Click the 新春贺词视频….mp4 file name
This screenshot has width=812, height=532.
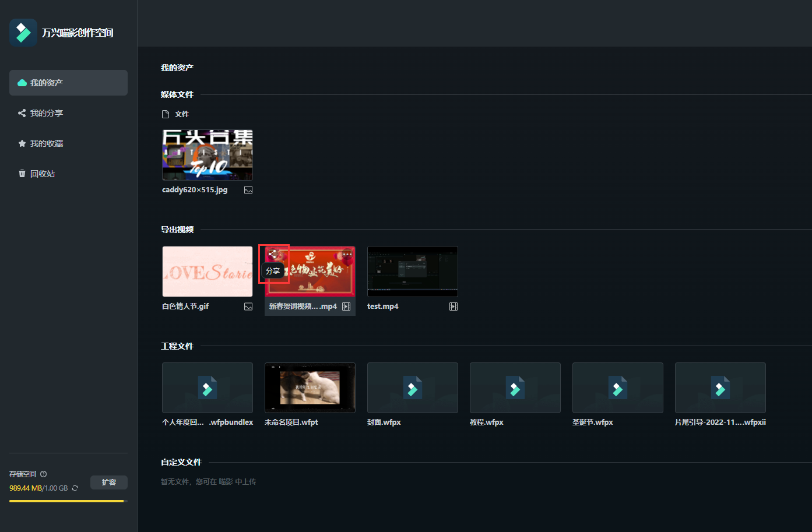pos(303,306)
